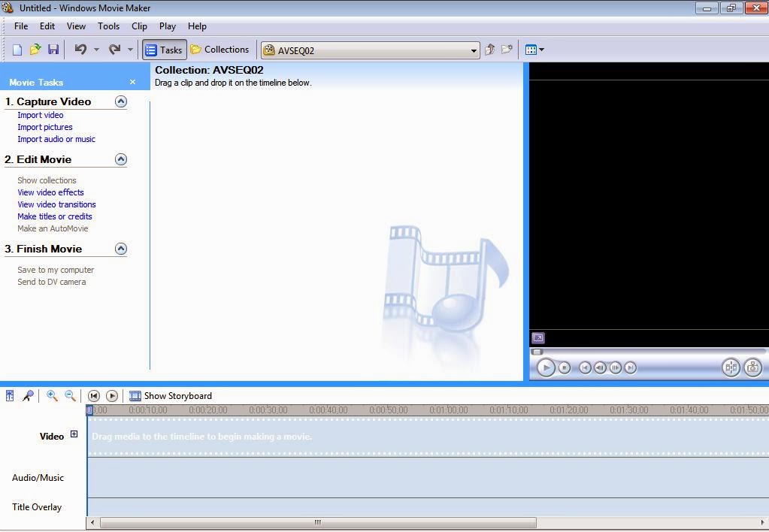Screen dimensions: 769x532
Task: Click the New Collection Folder icon
Action: pyautogui.click(x=507, y=50)
